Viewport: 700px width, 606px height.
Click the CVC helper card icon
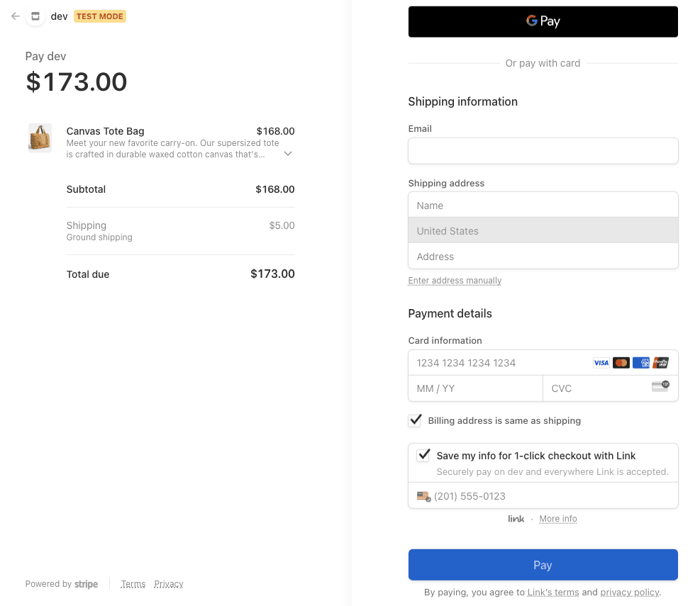(660, 386)
